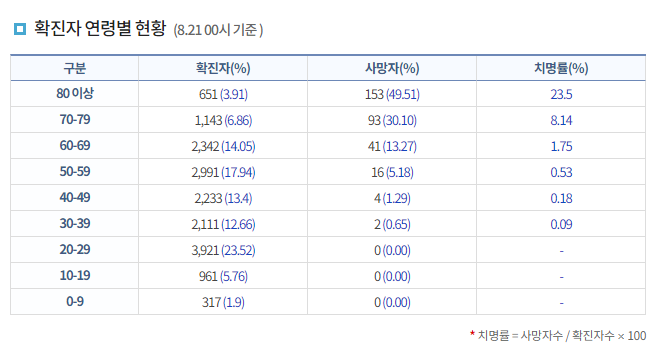Click the fatality rate dash in 20-29 row

tap(561, 252)
